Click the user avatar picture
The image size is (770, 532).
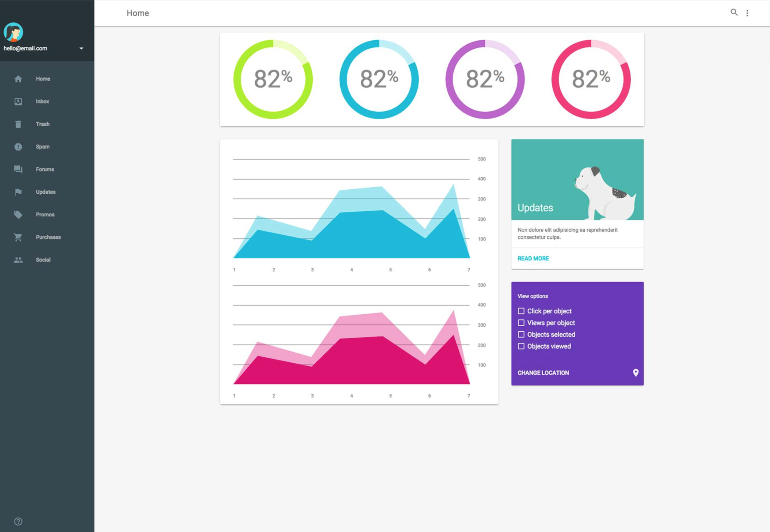pos(13,32)
